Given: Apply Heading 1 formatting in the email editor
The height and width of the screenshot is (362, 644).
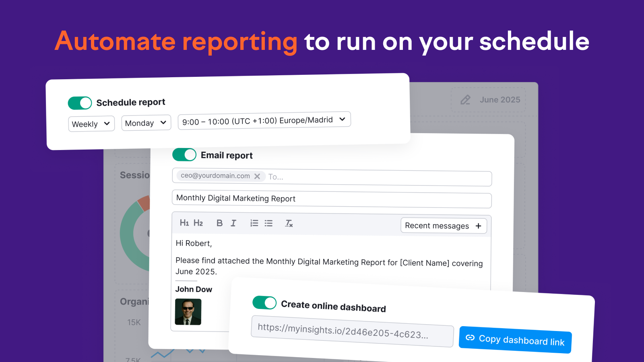Looking at the screenshot, I should click(x=184, y=223).
